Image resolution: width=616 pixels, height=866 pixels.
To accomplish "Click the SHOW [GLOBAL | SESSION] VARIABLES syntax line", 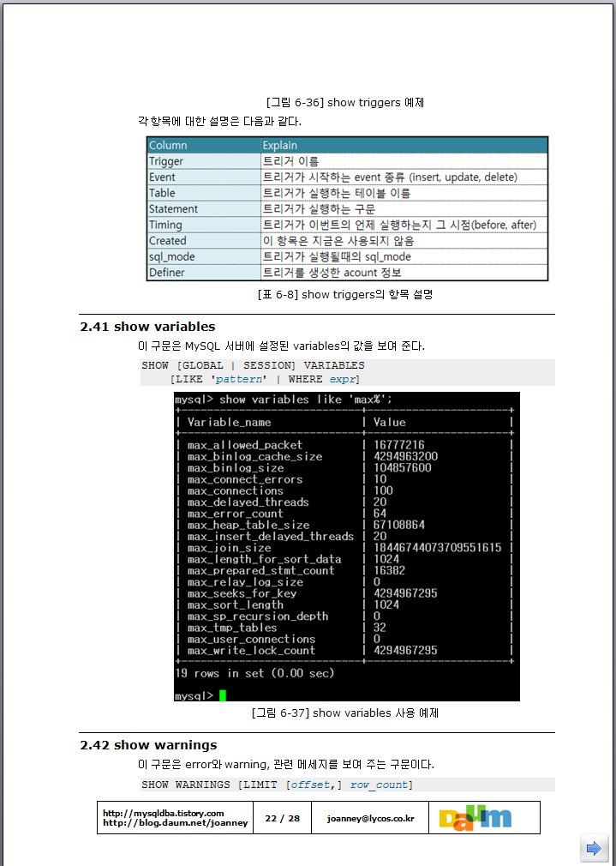I will 253,365.
